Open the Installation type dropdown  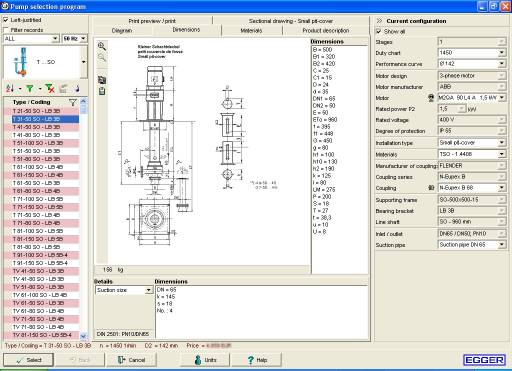point(502,143)
